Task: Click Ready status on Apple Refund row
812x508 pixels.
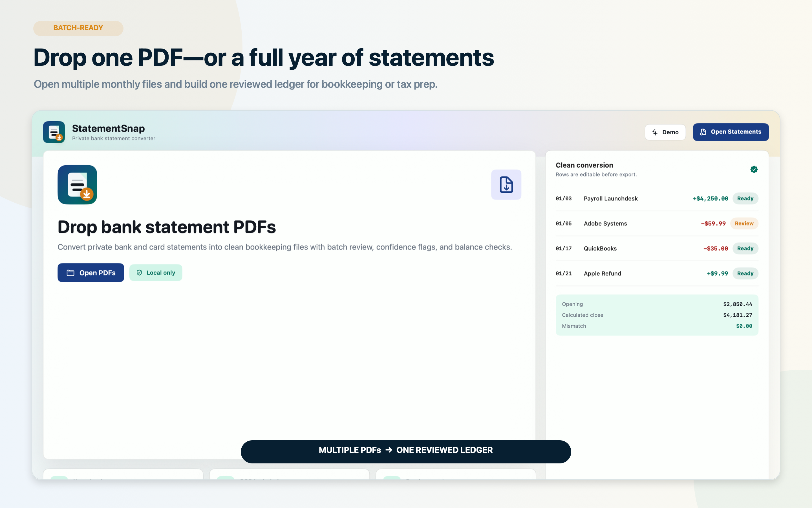Action: pyautogui.click(x=745, y=273)
